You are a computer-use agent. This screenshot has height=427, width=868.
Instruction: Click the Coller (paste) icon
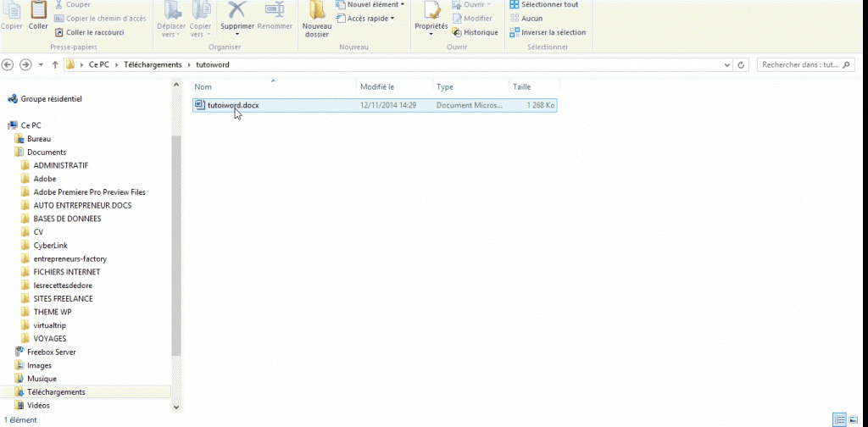[x=38, y=11]
